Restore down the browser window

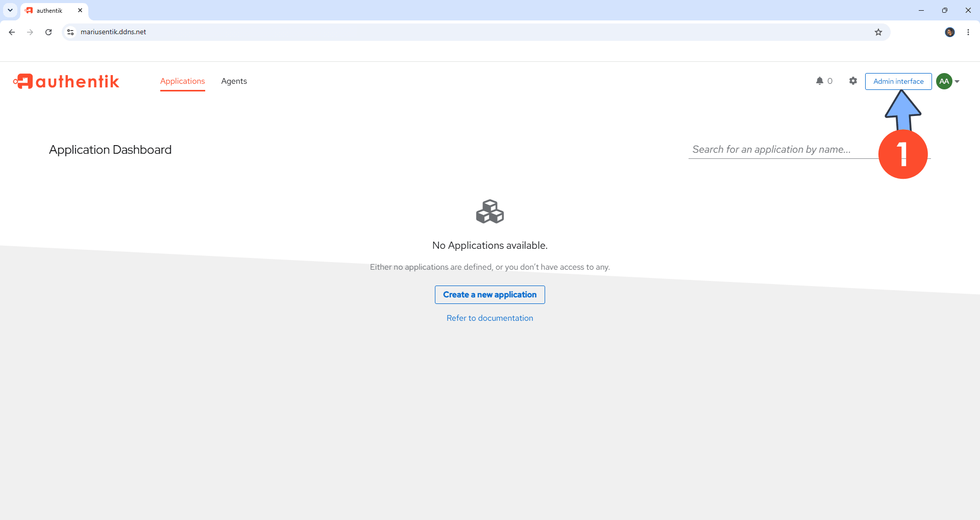coord(944,10)
